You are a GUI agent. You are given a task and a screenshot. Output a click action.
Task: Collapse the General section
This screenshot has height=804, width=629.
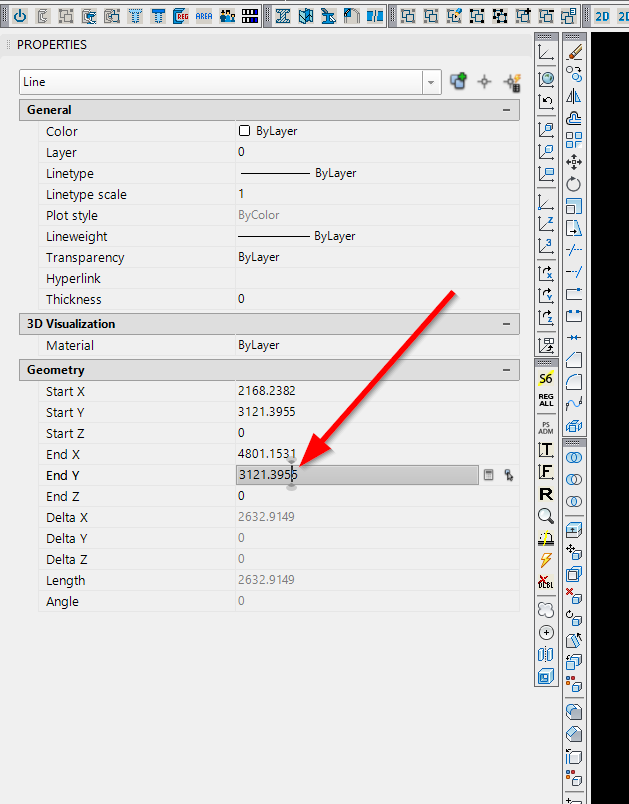pos(506,110)
